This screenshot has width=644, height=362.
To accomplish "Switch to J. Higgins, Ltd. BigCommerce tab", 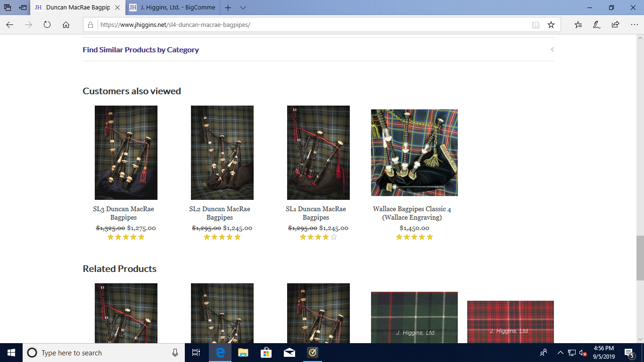I will [x=172, y=8].
